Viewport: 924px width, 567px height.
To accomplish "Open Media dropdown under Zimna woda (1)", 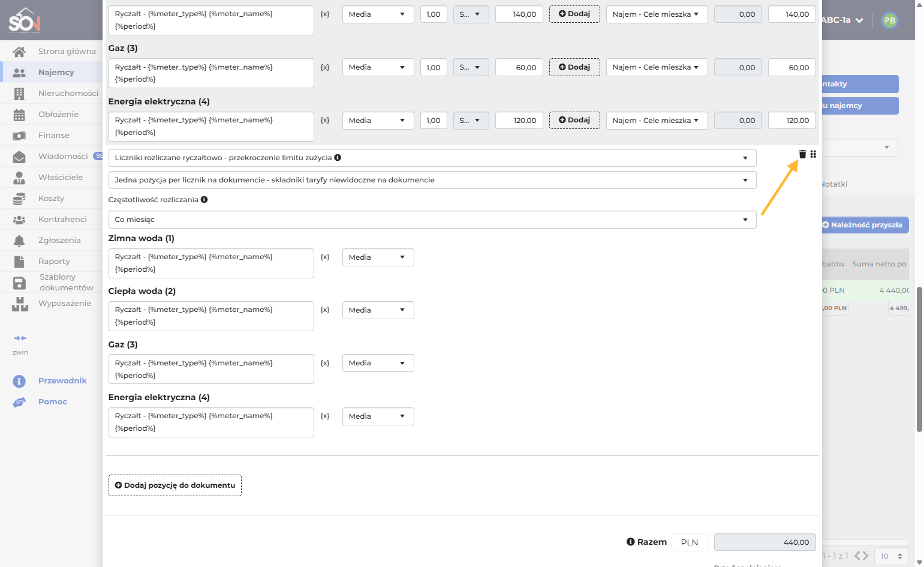I will click(x=378, y=257).
